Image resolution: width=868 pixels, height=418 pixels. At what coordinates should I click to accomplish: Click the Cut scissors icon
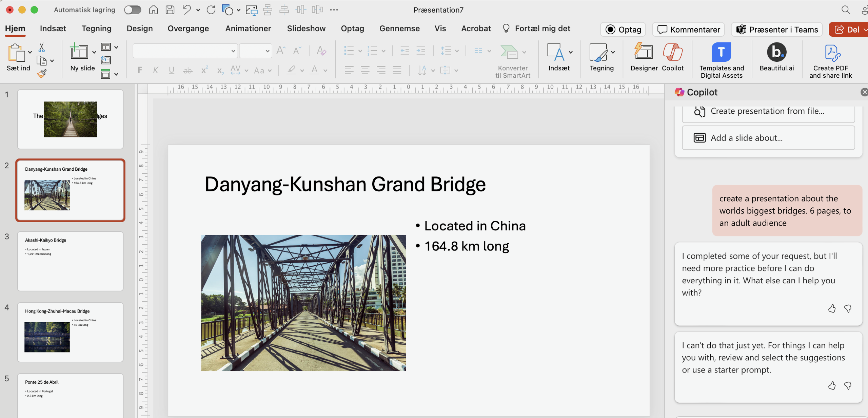coord(42,47)
